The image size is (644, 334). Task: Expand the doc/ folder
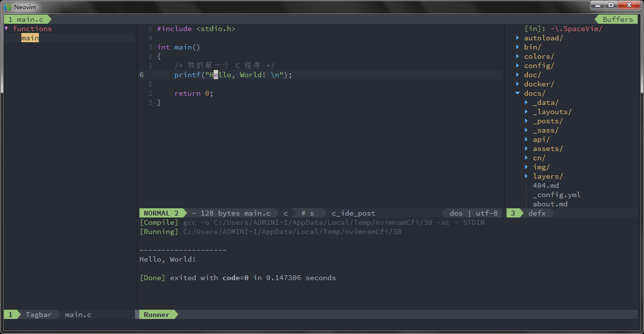(518, 75)
